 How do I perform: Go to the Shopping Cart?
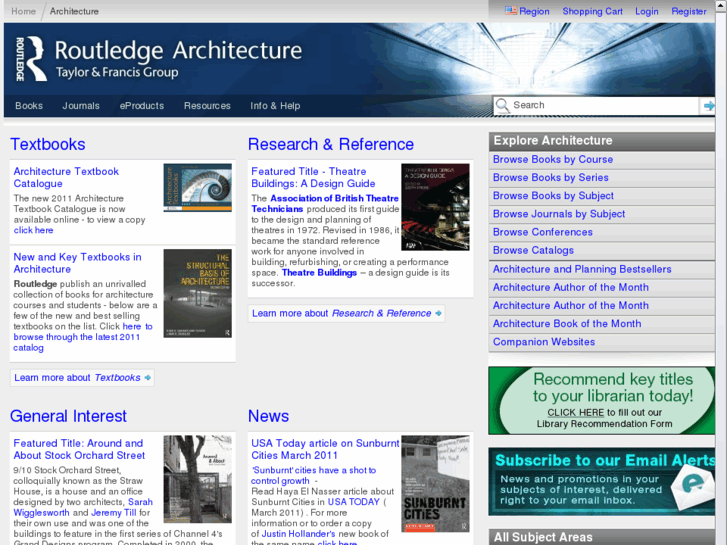(x=592, y=11)
